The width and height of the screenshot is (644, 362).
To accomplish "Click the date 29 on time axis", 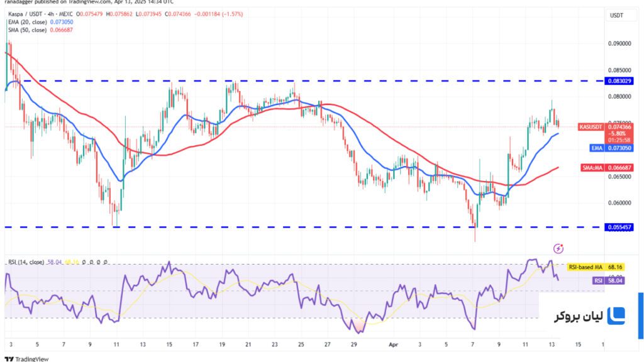I will (x=353, y=345).
